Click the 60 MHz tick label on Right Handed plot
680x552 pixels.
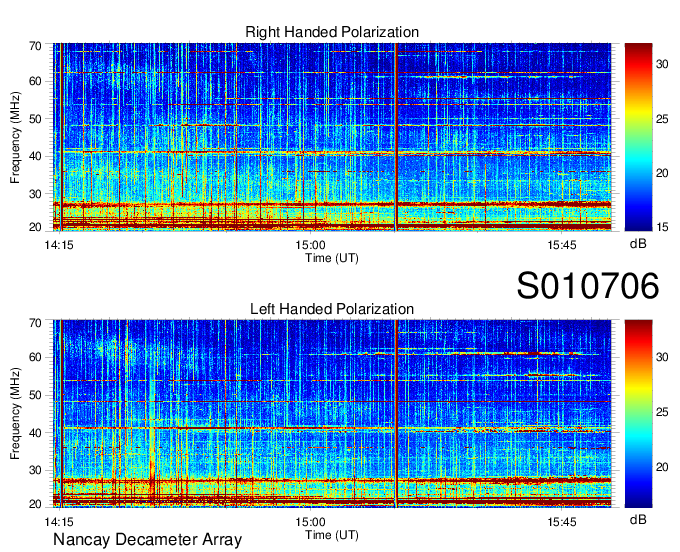[35, 81]
